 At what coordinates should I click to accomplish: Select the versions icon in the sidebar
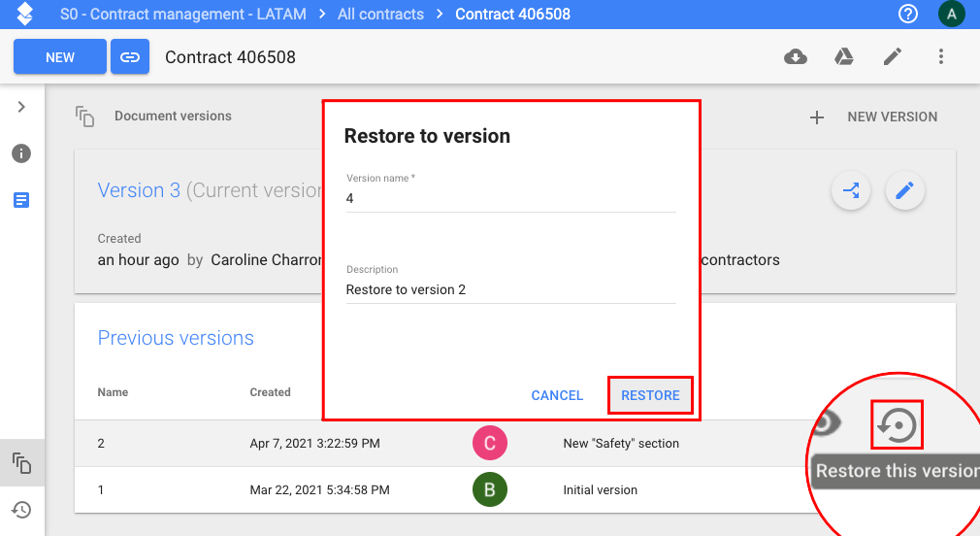[22, 463]
